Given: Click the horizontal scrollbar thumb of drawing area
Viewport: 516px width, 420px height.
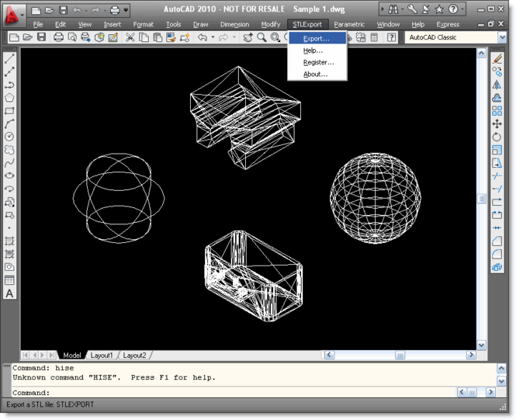Looking at the screenshot, I should pos(400,355).
